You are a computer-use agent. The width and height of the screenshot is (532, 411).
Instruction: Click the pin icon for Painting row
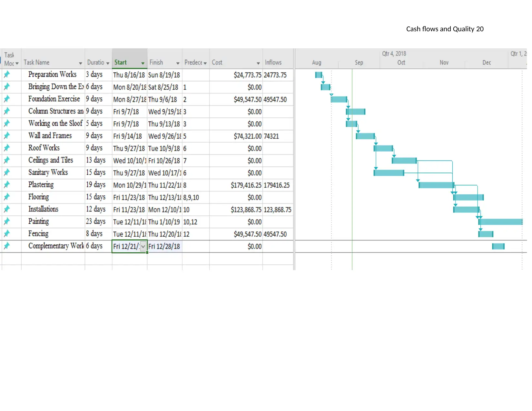coord(7,222)
